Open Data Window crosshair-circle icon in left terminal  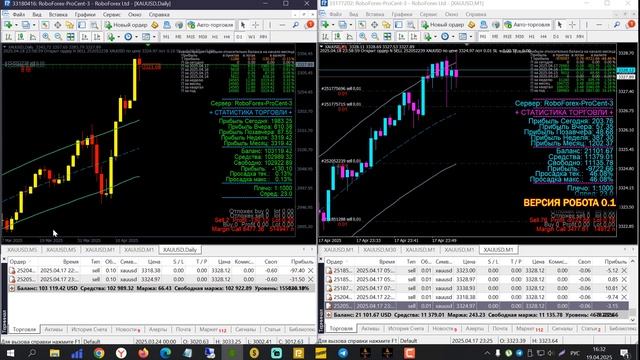(58, 25)
